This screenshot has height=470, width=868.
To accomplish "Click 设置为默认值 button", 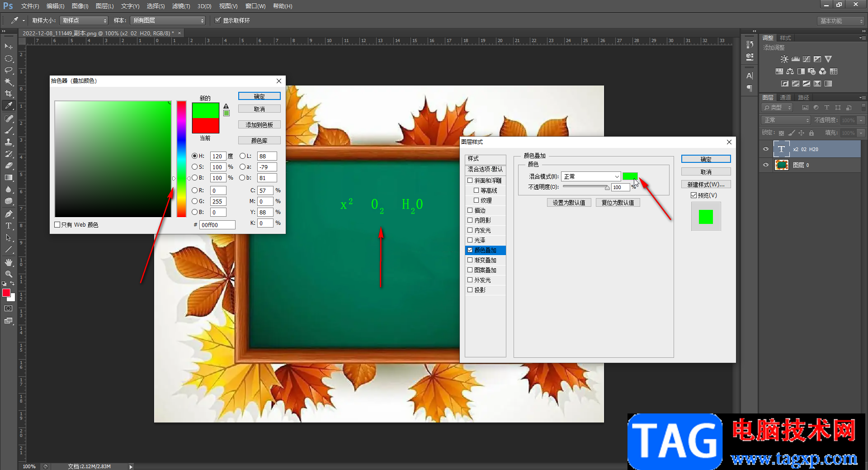I will tap(569, 203).
